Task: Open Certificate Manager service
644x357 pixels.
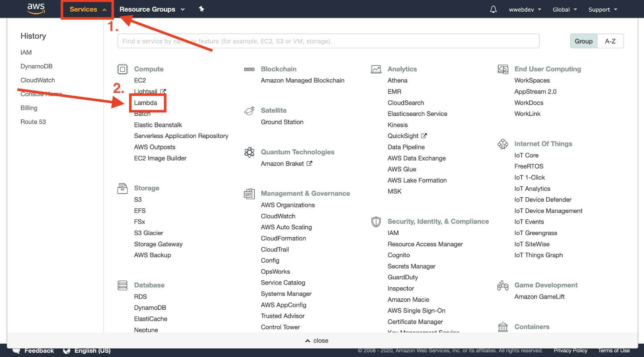Action: [415, 322]
